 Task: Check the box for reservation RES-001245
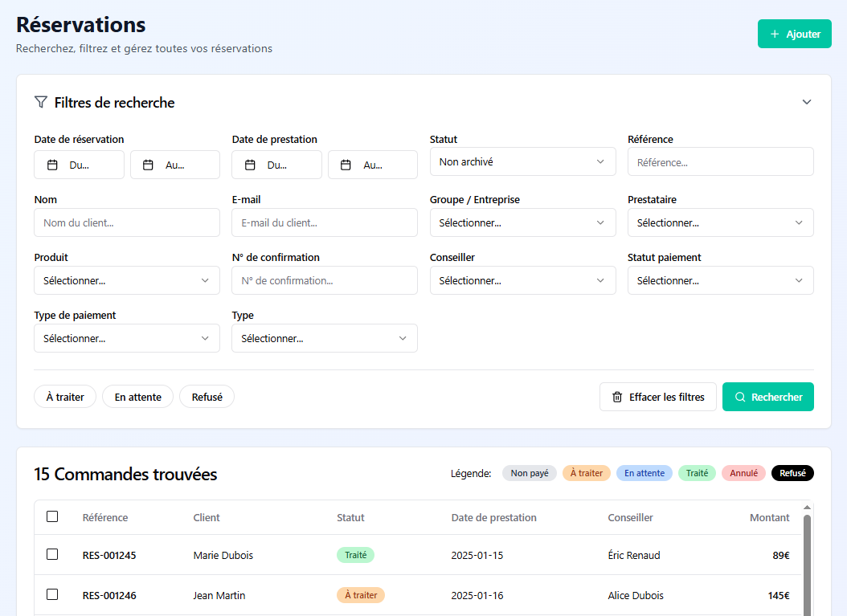(x=52, y=554)
